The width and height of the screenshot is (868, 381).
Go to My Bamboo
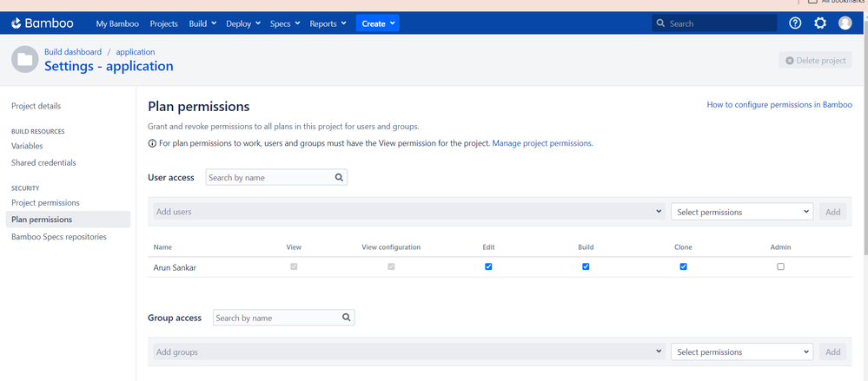117,23
